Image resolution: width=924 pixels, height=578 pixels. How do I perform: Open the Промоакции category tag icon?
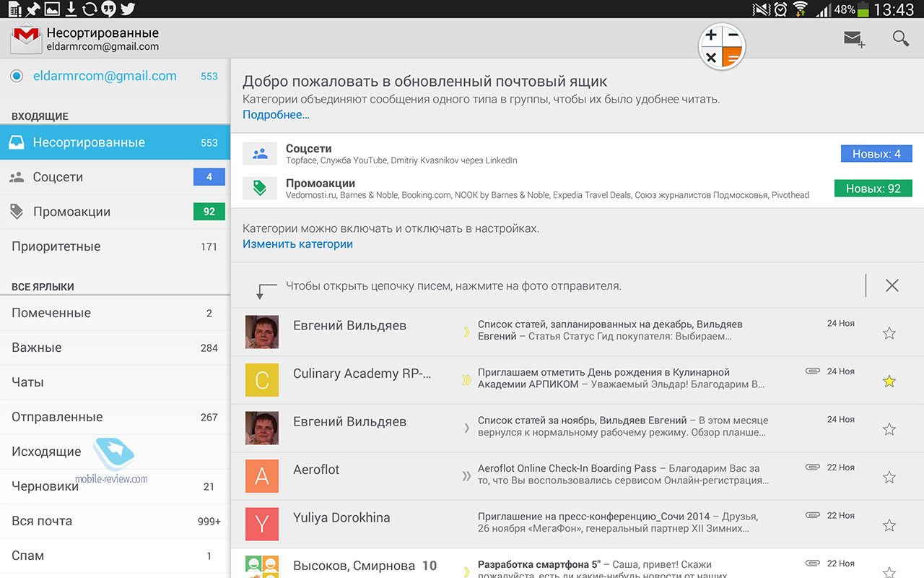point(260,188)
